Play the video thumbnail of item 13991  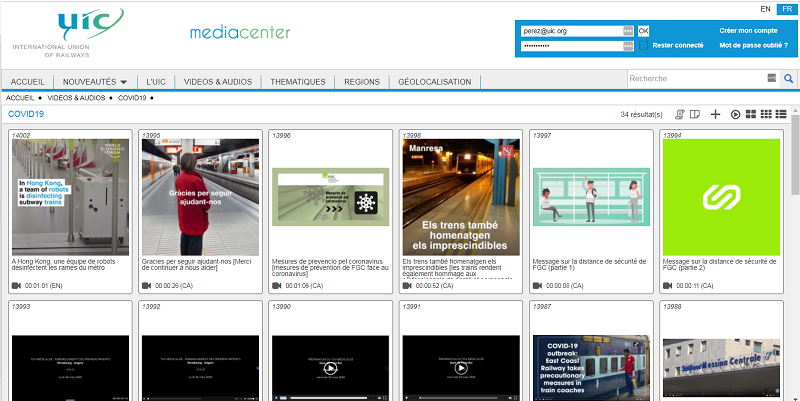pyautogui.click(x=461, y=368)
